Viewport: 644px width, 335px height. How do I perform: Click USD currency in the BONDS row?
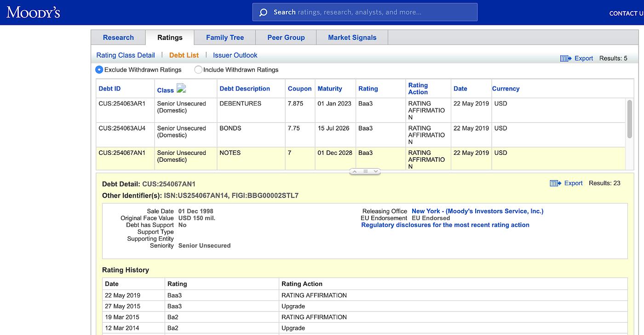click(x=500, y=129)
